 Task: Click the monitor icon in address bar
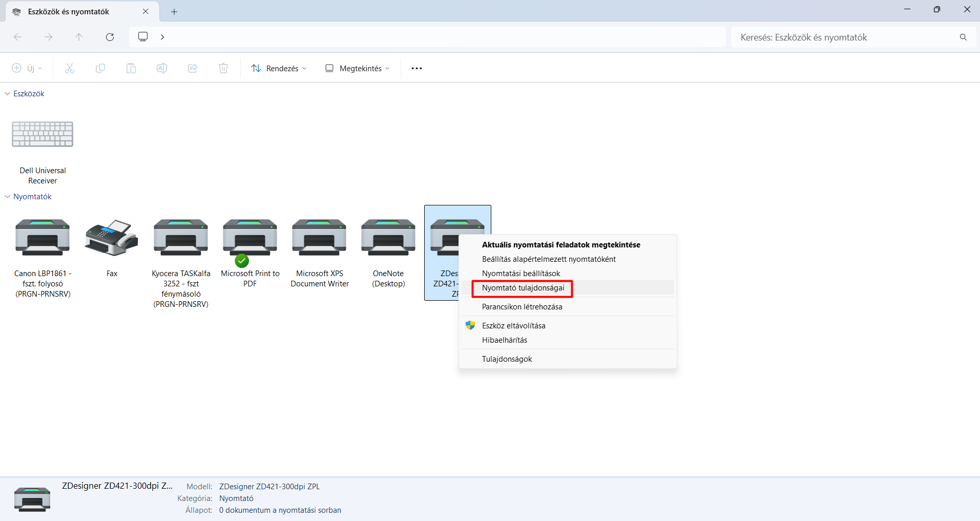click(143, 36)
